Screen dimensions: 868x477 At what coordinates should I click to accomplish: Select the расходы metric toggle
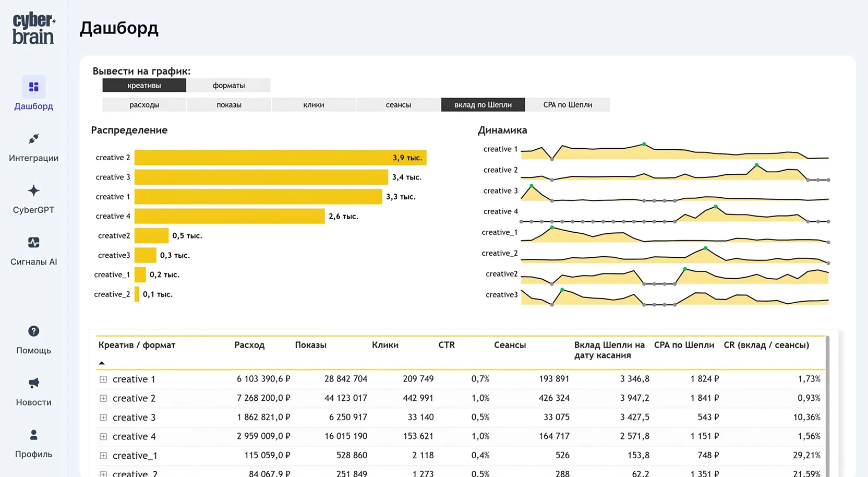coord(144,105)
